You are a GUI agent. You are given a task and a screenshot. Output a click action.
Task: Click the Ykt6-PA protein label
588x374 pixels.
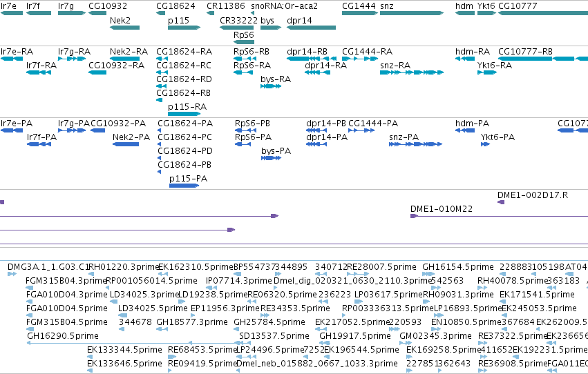click(497, 137)
